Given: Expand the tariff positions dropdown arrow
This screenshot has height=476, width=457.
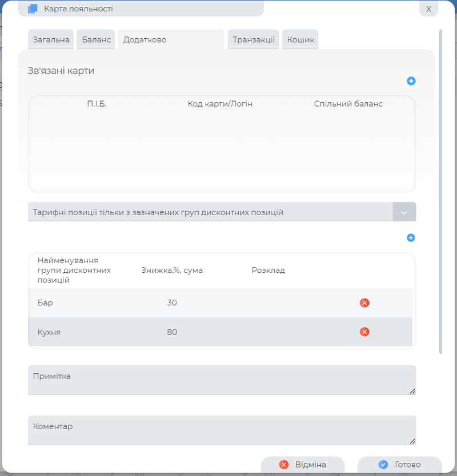Looking at the screenshot, I should tap(404, 212).
